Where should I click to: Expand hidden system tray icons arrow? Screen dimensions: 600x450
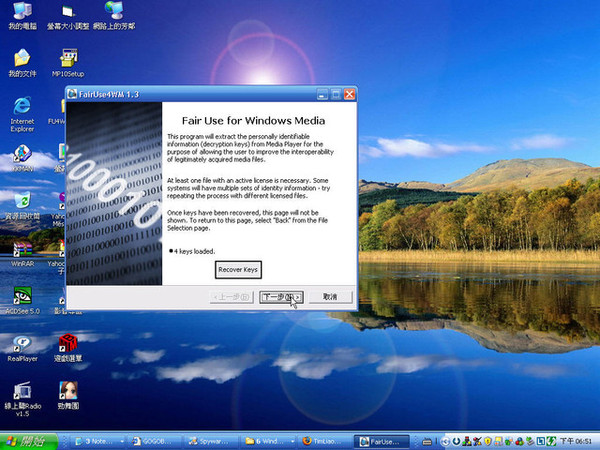coord(445,442)
